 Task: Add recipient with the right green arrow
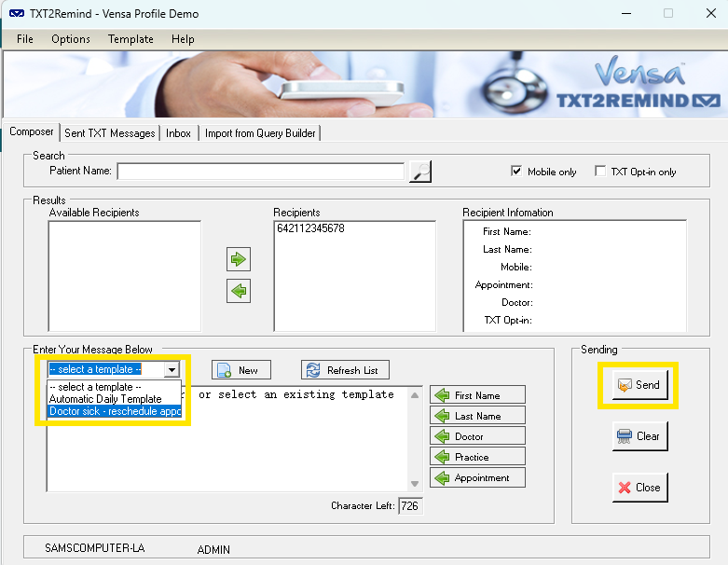tap(239, 259)
